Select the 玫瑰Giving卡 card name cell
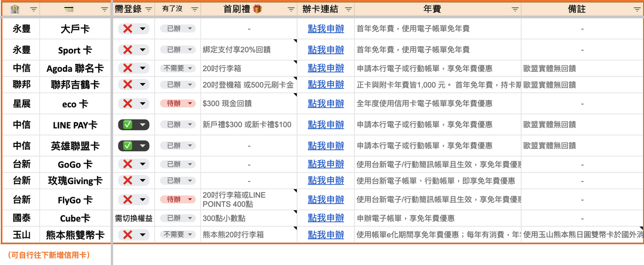This screenshot has height=265, width=644. tap(75, 181)
